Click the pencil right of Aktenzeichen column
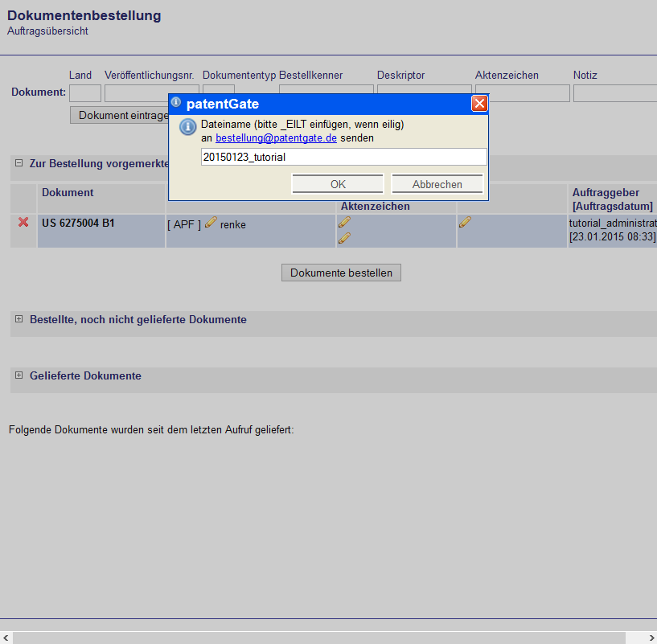657x644 pixels. tap(465, 222)
